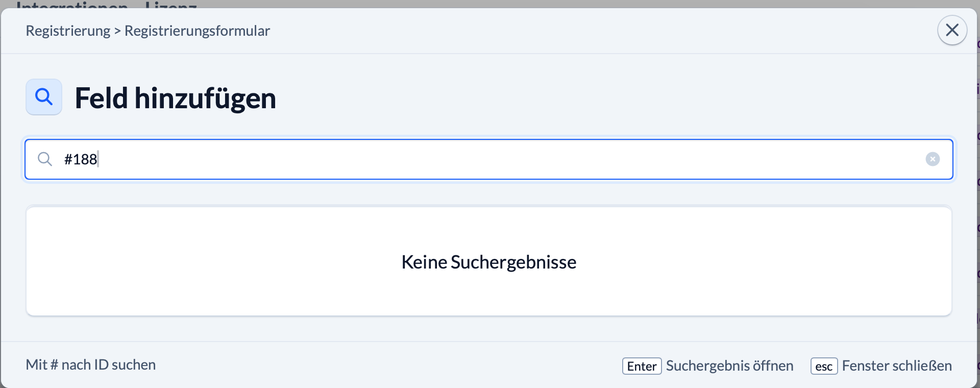Click the empty footer area between the hints
Viewport: 980px width, 388px height.
[x=388, y=365]
